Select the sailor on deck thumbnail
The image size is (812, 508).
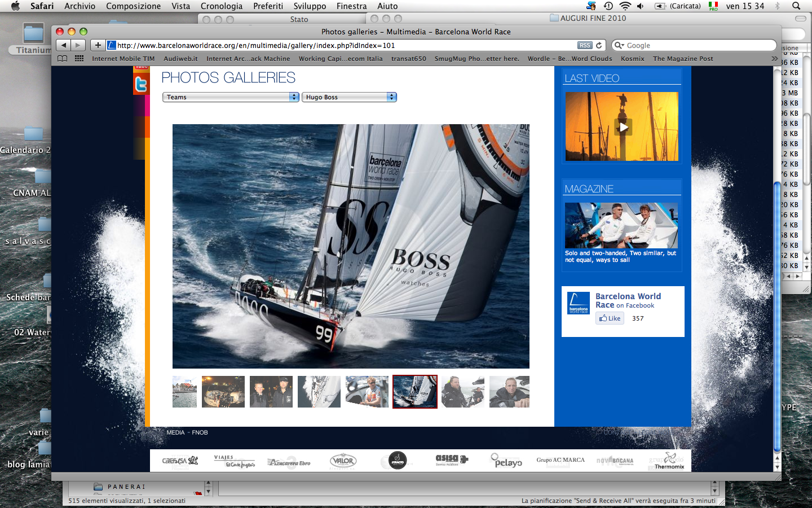tap(367, 392)
